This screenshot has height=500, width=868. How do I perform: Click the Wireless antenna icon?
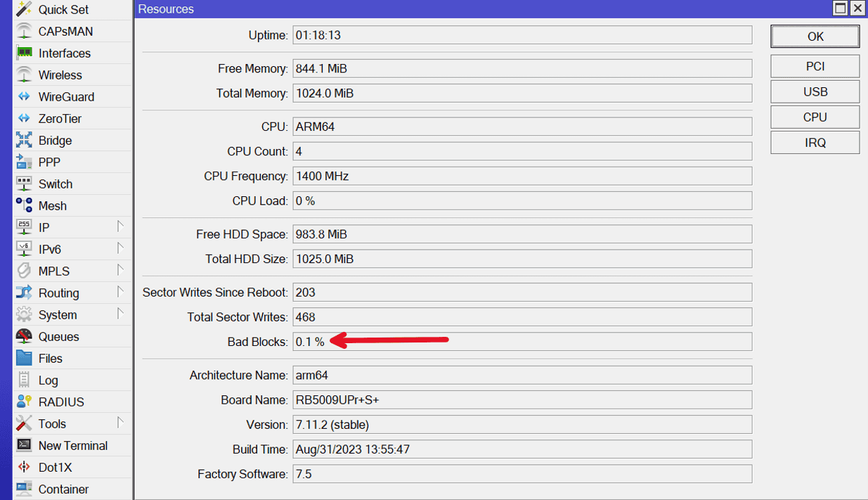click(x=24, y=75)
